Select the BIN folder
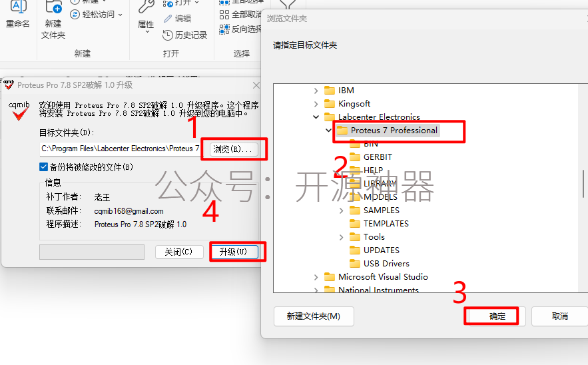The width and height of the screenshot is (588, 365). pyautogui.click(x=370, y=144)
